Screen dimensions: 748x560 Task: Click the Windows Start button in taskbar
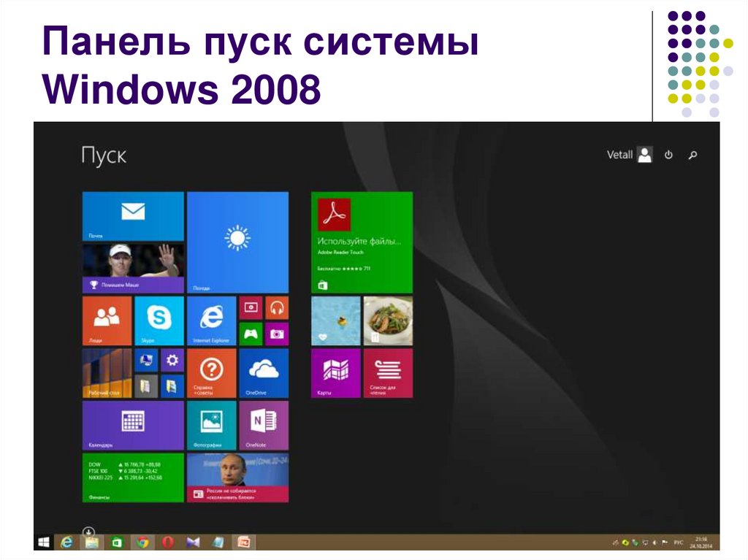[43, 542]
